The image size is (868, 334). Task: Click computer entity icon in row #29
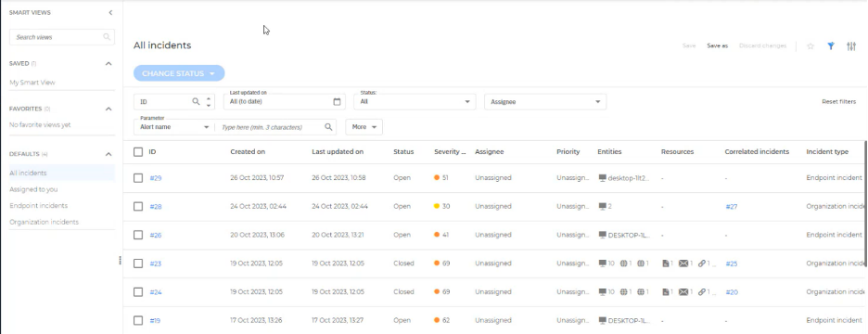602,178
